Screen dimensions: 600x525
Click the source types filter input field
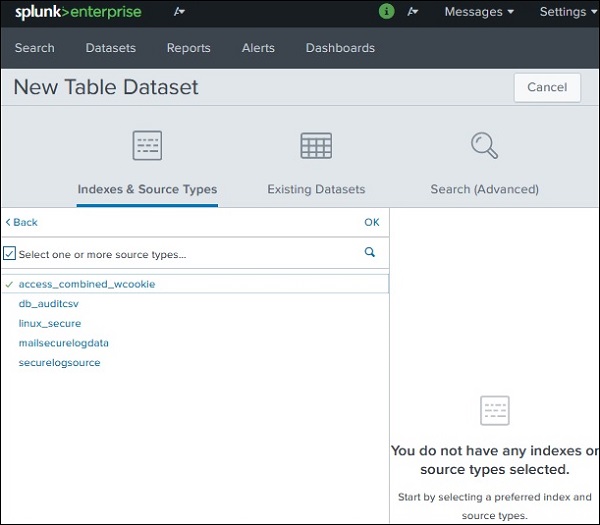(x=180, y=254)
